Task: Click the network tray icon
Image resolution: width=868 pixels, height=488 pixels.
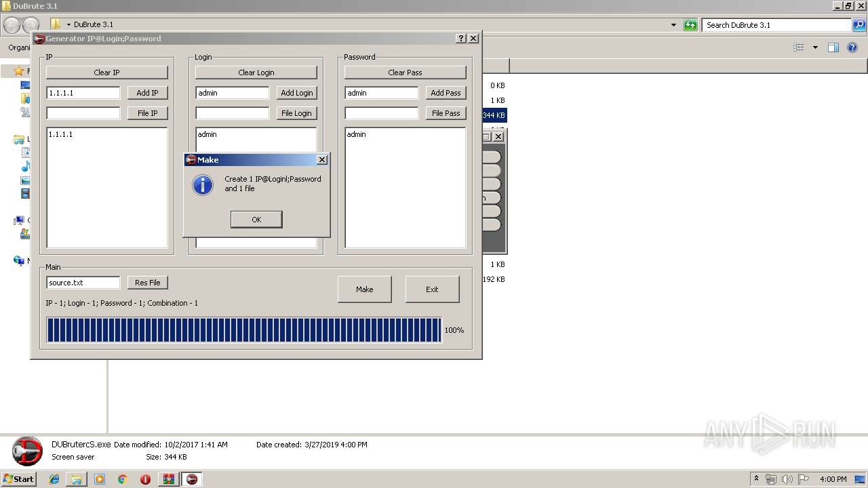Action: tap(771, 479)
